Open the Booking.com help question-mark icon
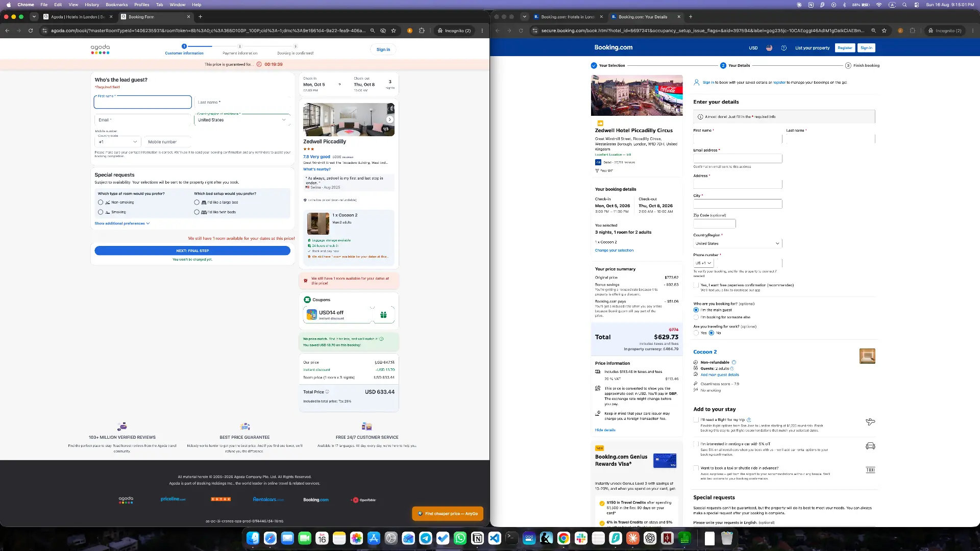Image resolution: width=980 pixels, height=551 pixels. [784, 48]
